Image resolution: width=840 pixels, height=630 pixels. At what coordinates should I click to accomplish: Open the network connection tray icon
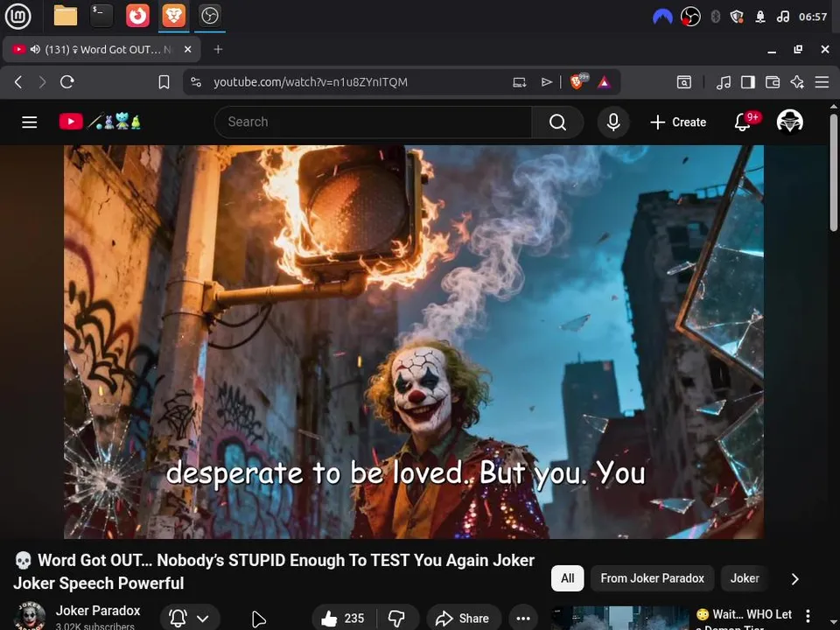click(760, 17)
